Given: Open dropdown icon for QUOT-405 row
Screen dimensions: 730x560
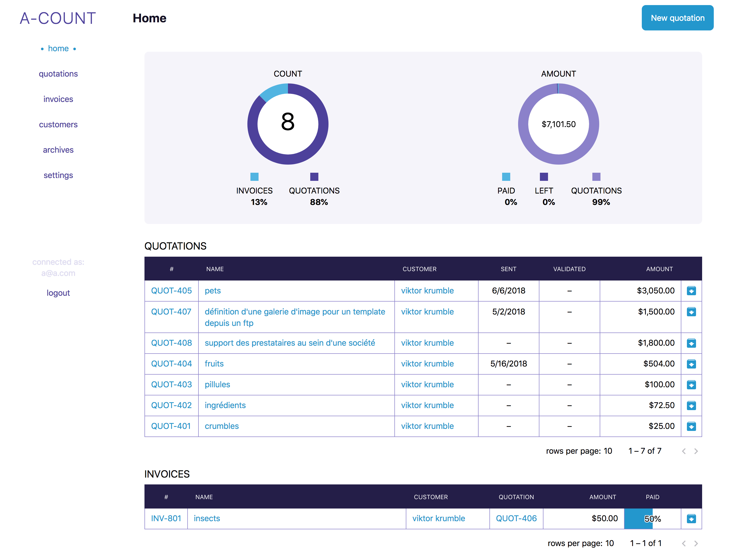Looking at the screenshot, I should tap(691, 291).
